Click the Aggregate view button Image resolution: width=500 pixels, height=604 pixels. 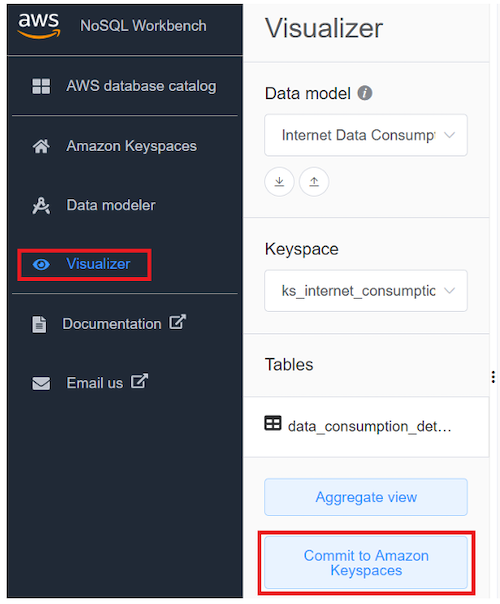click(x=366, y=497)
